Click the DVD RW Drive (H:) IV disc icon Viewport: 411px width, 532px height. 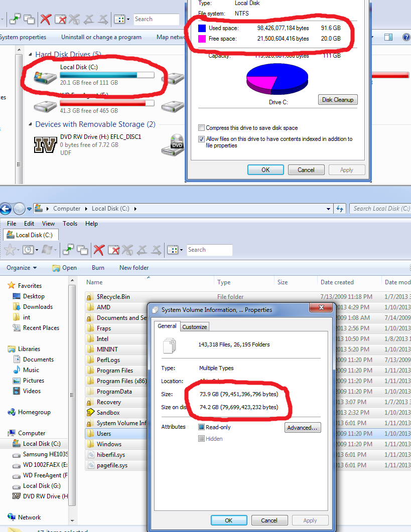[45, 145]
